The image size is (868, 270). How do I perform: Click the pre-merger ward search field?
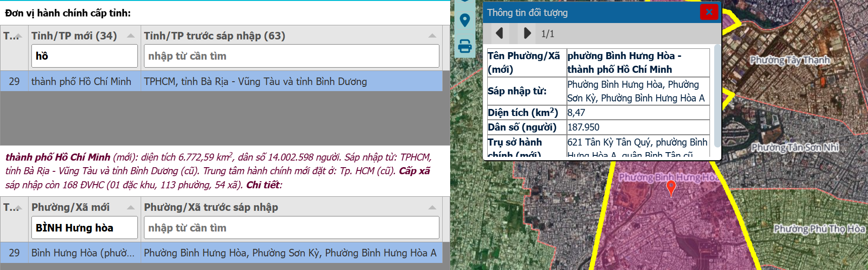point(291,228)
